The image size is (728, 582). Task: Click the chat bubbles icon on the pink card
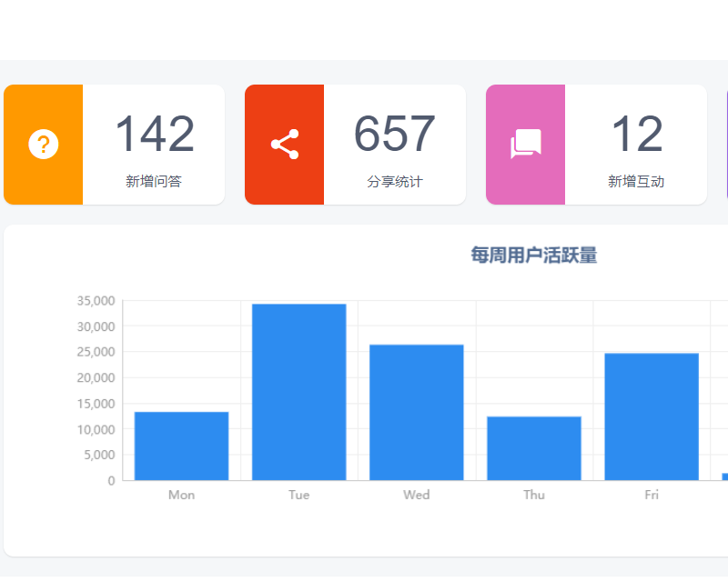526,145
